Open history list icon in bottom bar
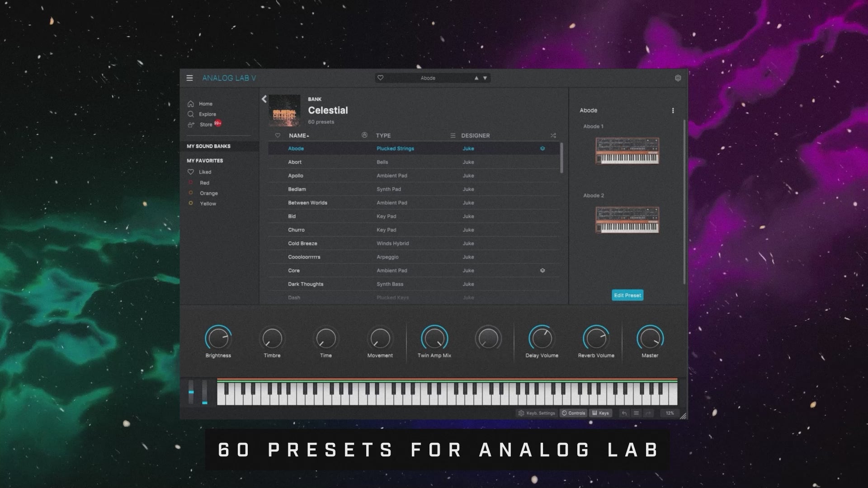 coord(636,413)
